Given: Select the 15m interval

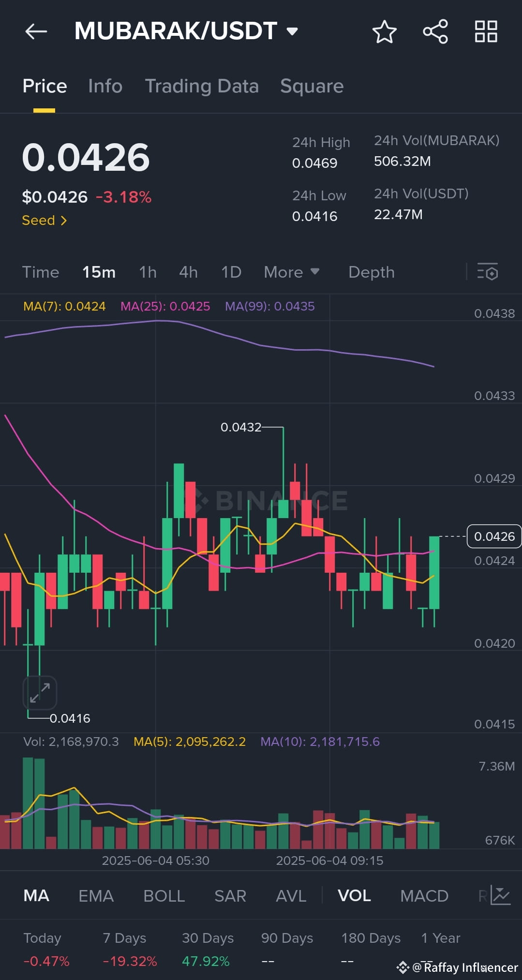Looking at the screenshot, I should point(99,272).
